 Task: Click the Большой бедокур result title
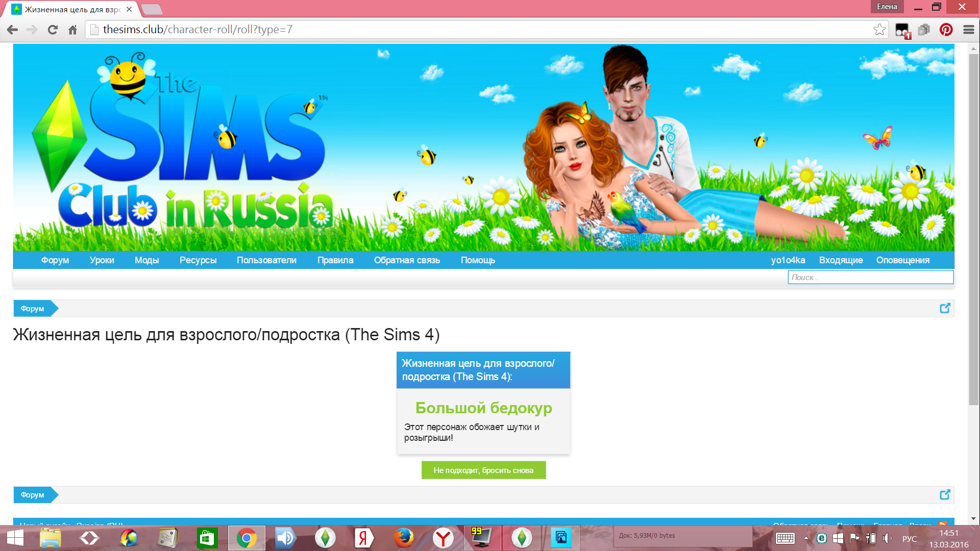coord(483,408)
